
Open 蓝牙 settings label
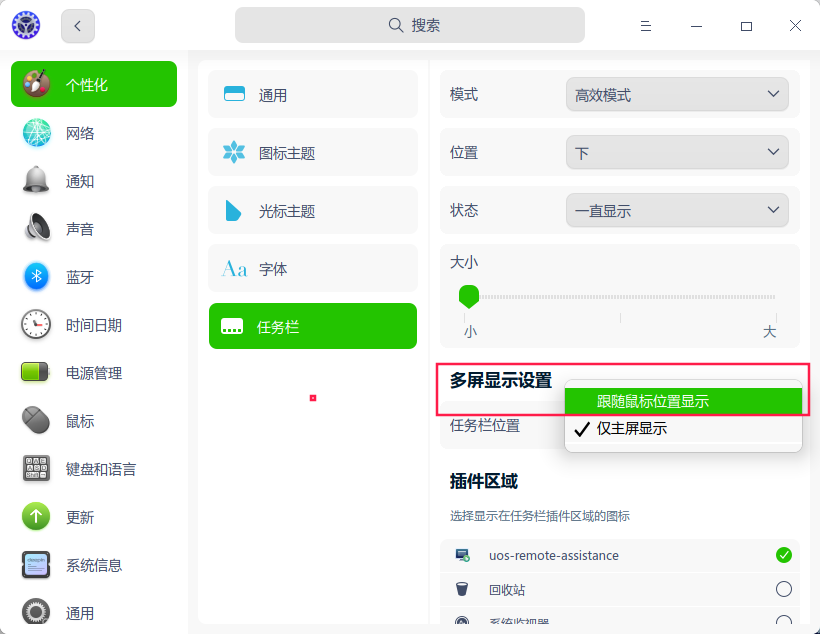pos(80,277)
